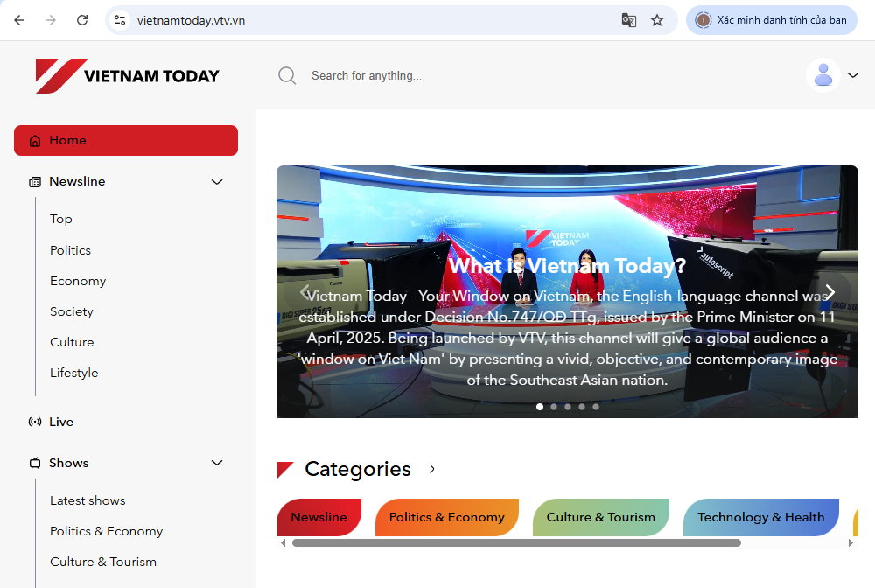Open the Home menu item
875x588 pixels.
[126, 141]
